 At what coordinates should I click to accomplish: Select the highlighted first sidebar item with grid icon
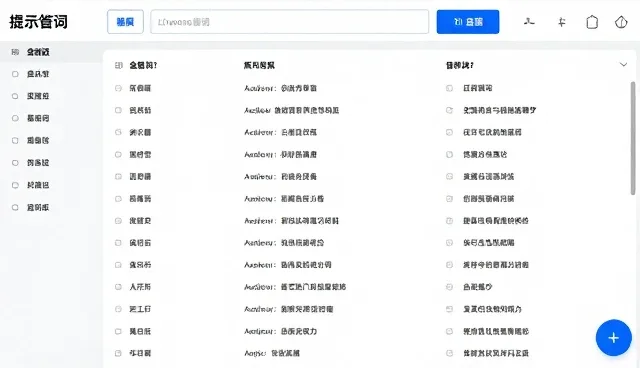pyautogui.click(x=51, y=52)
